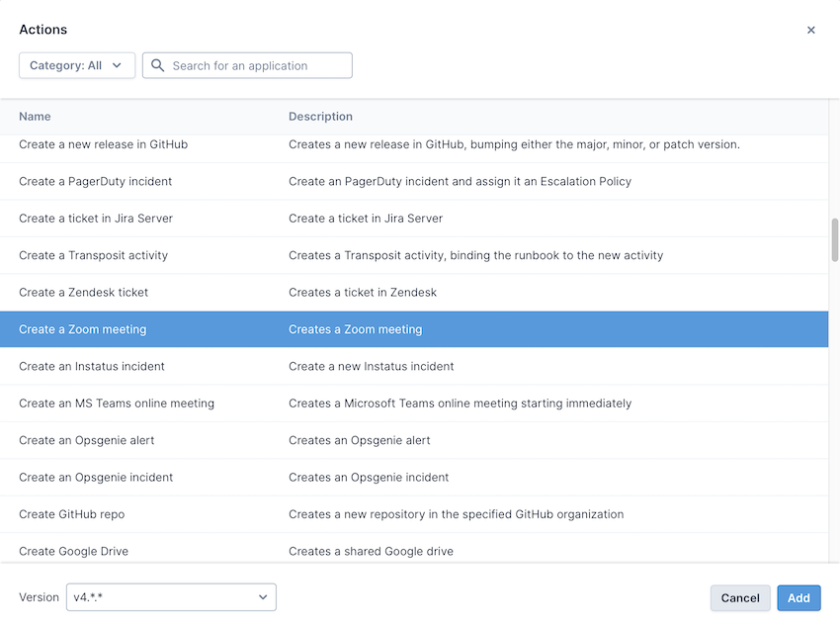Choose Create a PagerDuty incident action

[x=96, y=182]
